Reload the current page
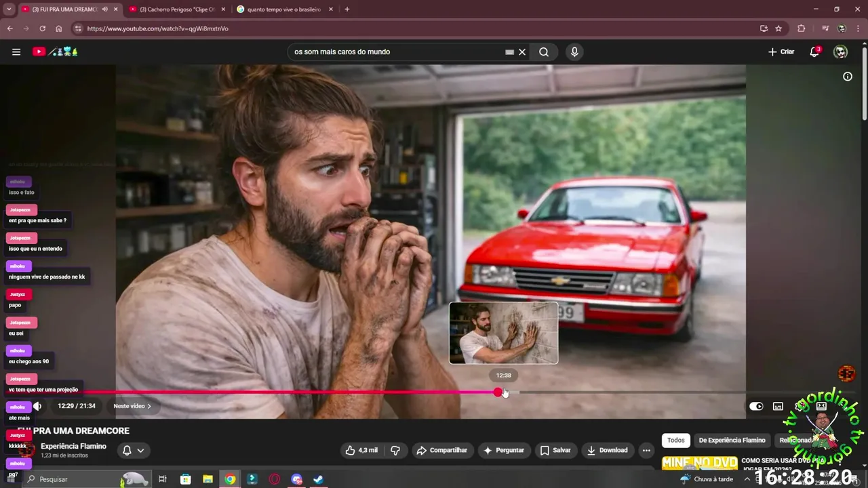868x488 pixels. click(x=42, y=28)
